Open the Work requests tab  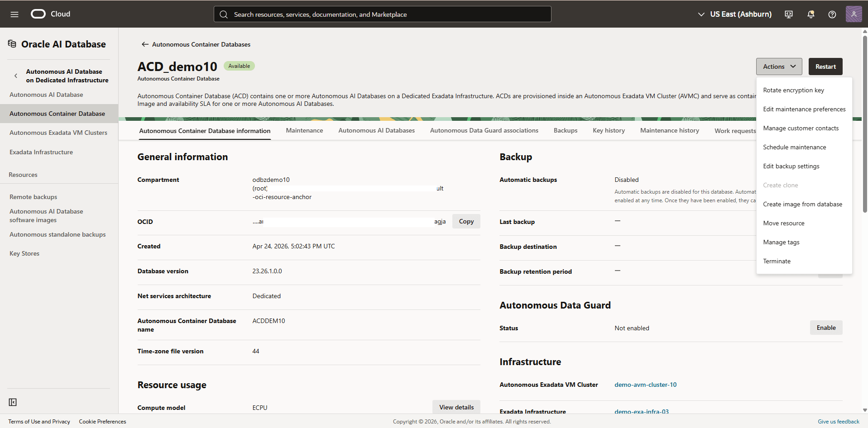point(735,131)
